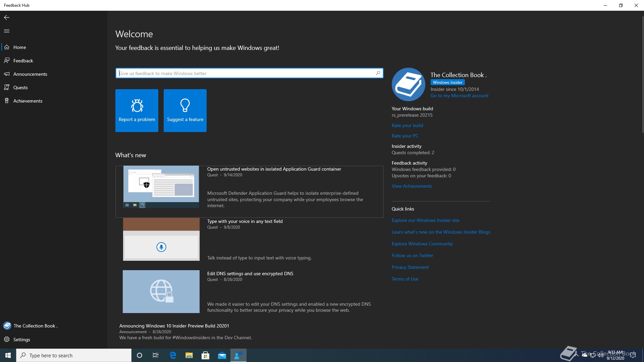Click the back arrow icon
Screen dimensions: 644x362
point(7,17)
